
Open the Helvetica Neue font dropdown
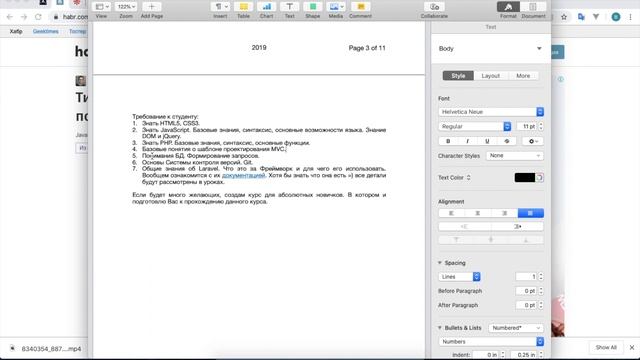coord(491,112)
